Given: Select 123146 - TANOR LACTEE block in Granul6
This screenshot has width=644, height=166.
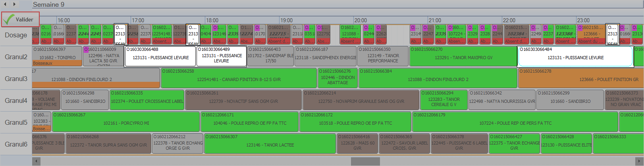Looking at the screenshot, I should tap(270, 144).
